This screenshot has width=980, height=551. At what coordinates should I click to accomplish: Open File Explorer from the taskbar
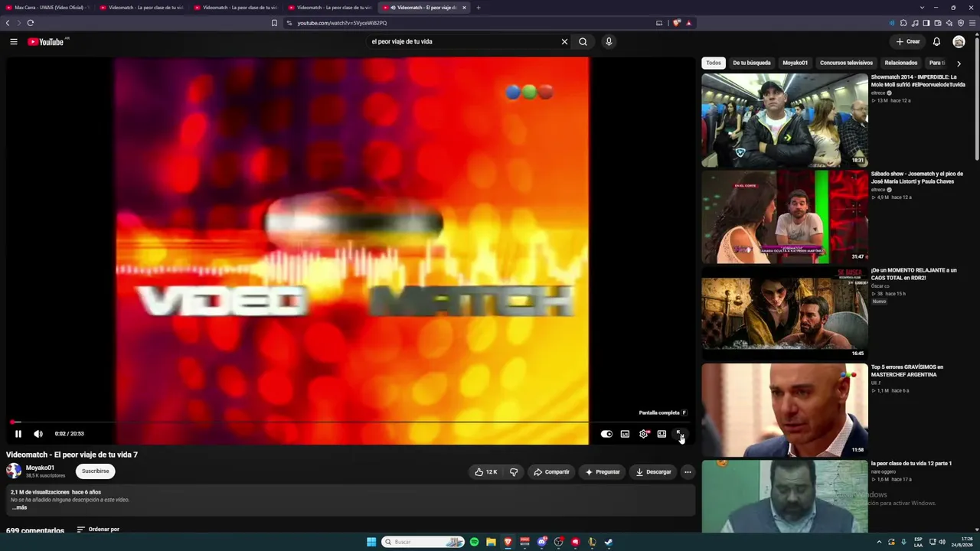491,542
